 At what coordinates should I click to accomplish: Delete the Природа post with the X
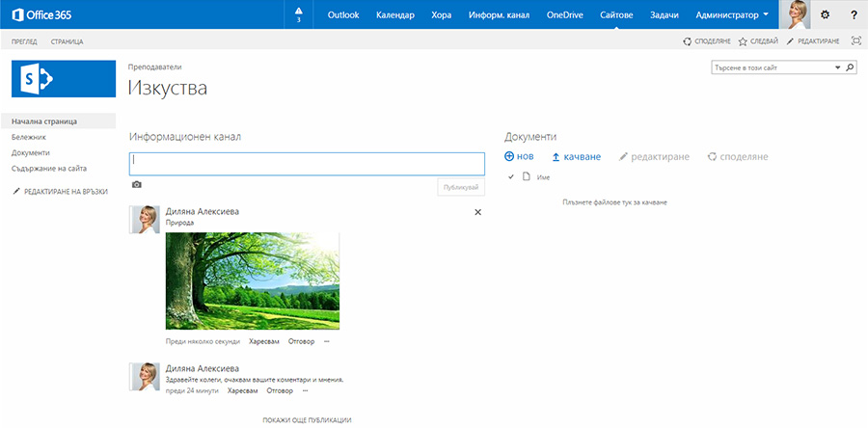click(478, 212)
